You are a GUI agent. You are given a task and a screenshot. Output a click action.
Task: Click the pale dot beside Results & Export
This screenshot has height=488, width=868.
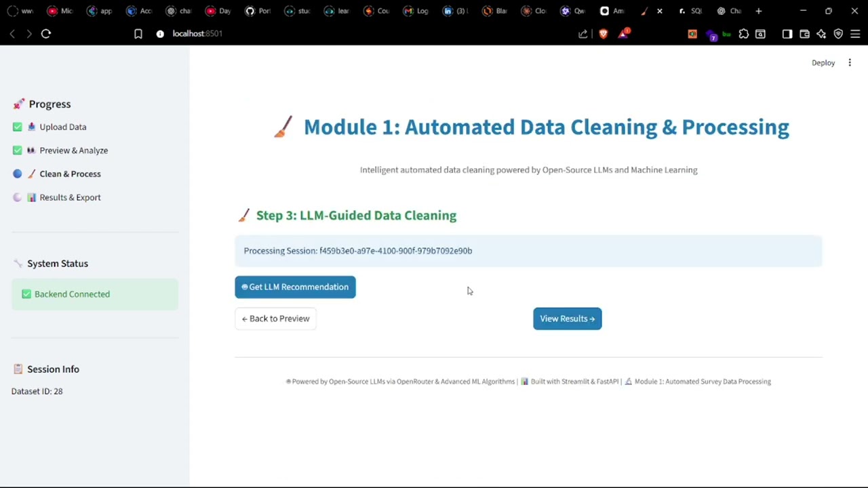pyautogui.click(x=18, y=197)
